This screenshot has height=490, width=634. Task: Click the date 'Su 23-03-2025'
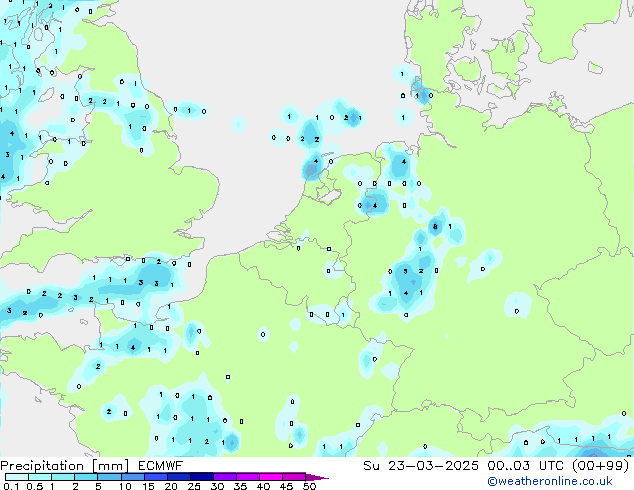(x=421, y=466)
